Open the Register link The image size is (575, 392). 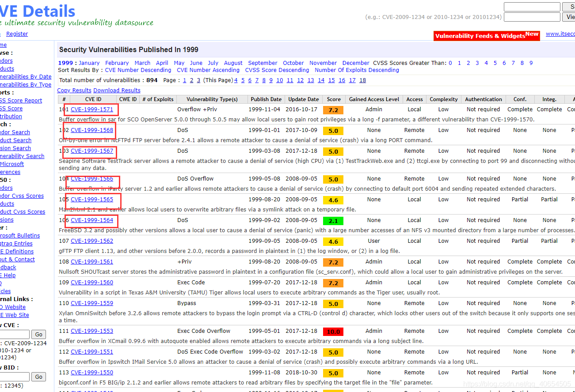point(17,34)
